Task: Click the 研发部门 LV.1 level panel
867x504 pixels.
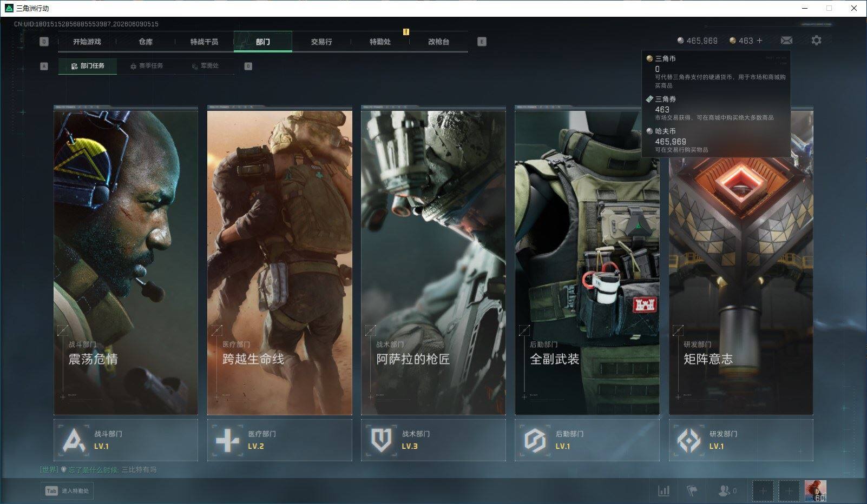Action: point(741,440)
